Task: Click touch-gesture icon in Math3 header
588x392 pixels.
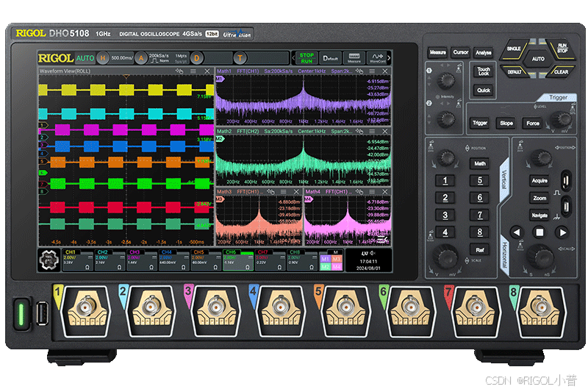Action: [270, 192]
